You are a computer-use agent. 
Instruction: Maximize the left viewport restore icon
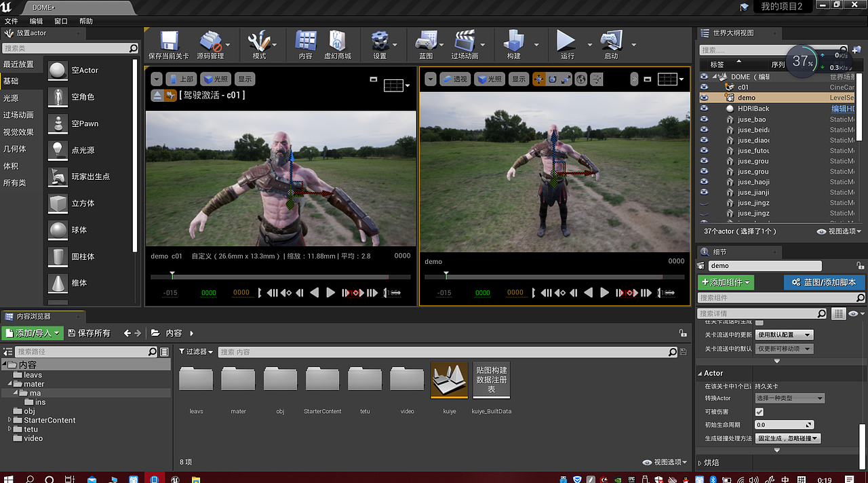[x=373, y=79]
